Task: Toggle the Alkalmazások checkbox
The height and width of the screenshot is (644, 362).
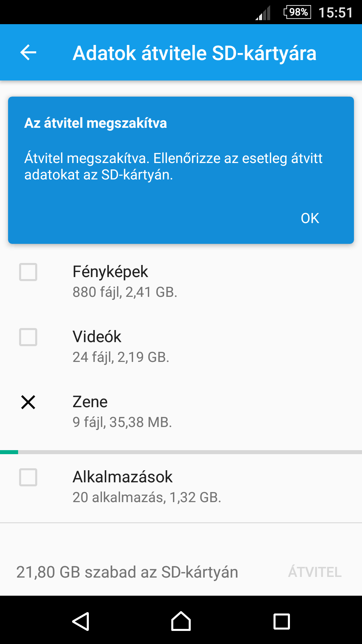Action: [x=28, y=477]
